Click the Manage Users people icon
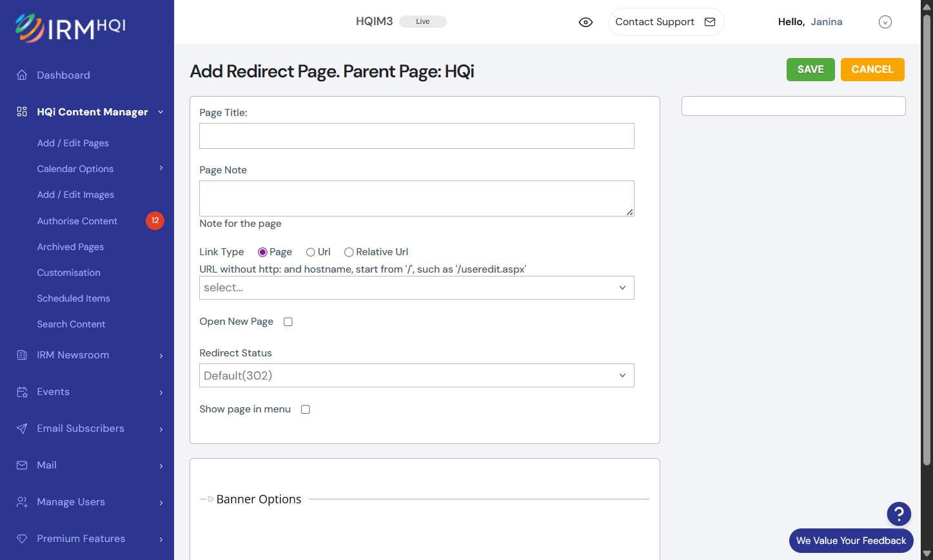The height and width of the screenshot is (560, 933). click(x=22, y=502)
